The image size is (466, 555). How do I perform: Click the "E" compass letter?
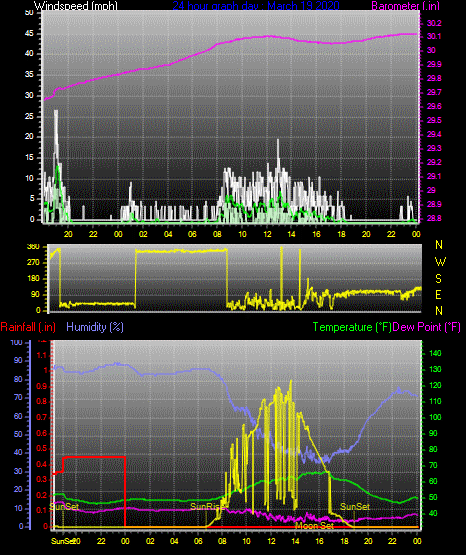pyautogui.click(x=438, y=294)
